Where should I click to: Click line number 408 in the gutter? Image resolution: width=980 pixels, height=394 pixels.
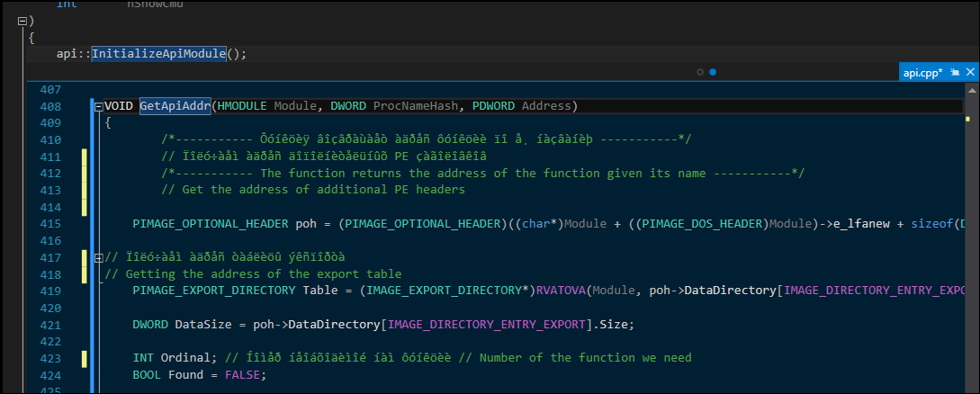click(50, 106)
